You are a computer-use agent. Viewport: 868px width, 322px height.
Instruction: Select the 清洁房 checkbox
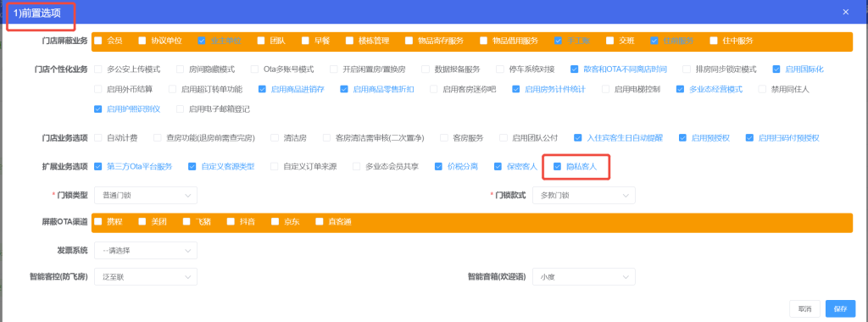[x=275, y=138]
